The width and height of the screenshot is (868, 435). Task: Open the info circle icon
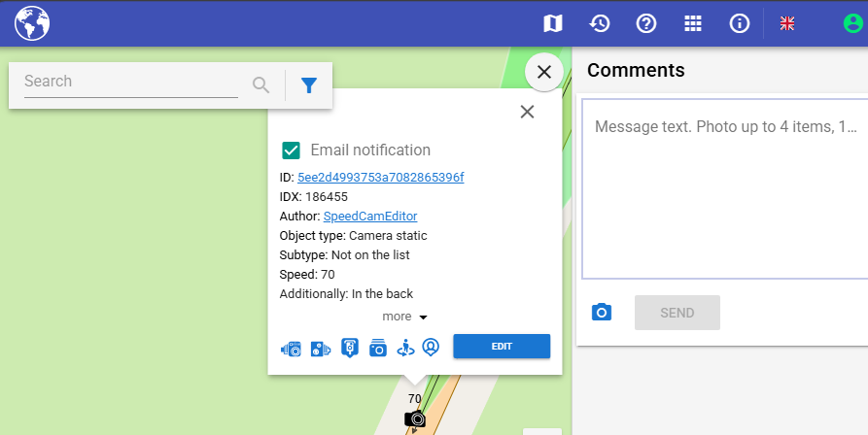pos(740,23)
